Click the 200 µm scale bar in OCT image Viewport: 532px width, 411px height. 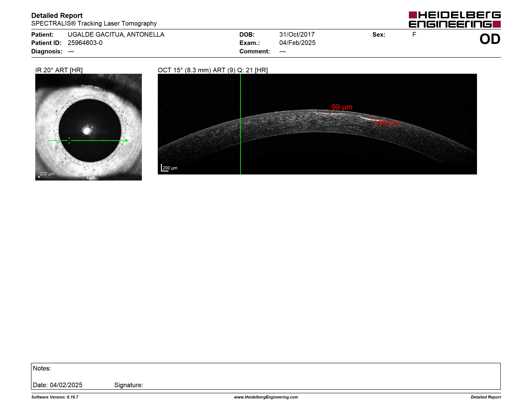(x=169, y=168)
